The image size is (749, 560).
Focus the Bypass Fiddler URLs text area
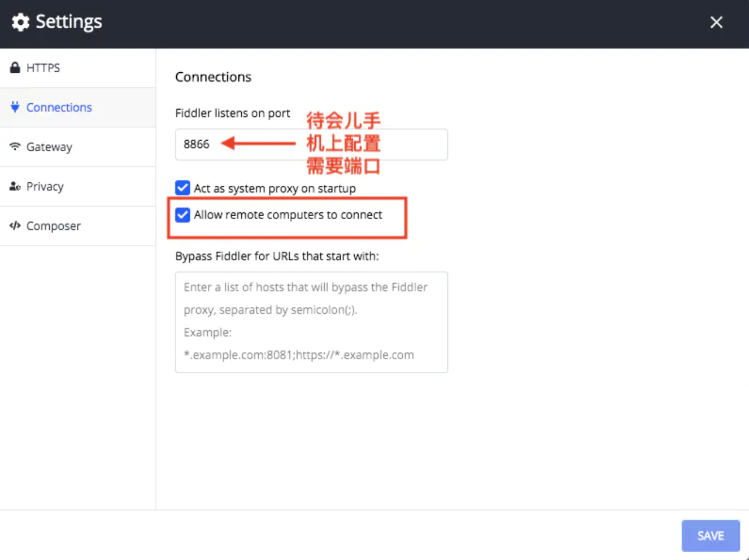pyautogui.click(x=311, y=322)
